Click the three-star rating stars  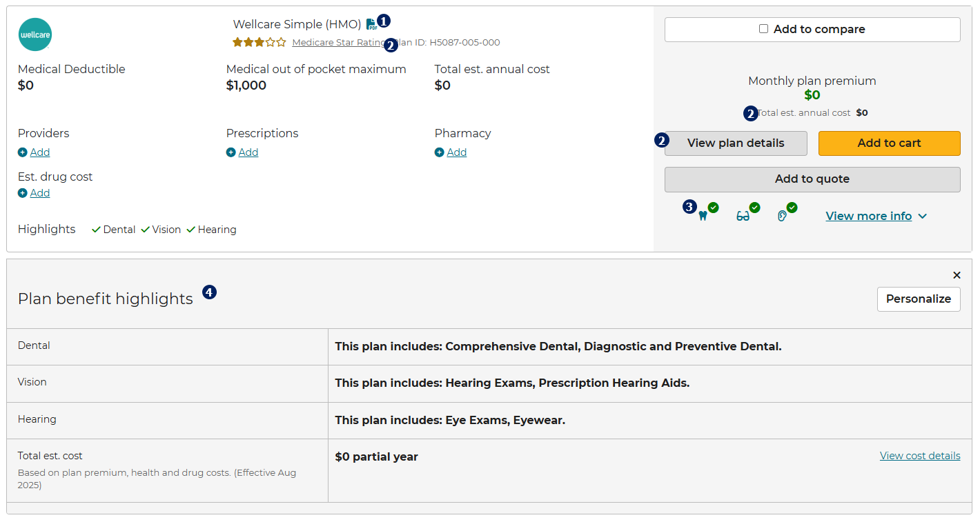pos(259,43)
